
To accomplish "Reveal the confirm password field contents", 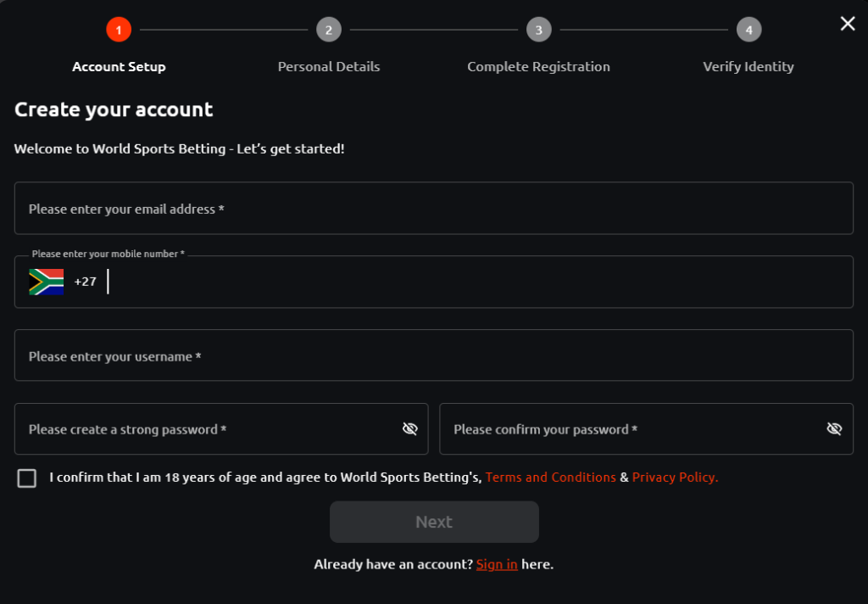I will [835, 428].
